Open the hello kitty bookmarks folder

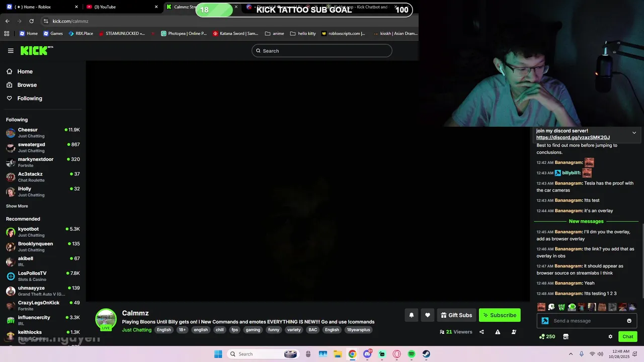pos(303,34)
